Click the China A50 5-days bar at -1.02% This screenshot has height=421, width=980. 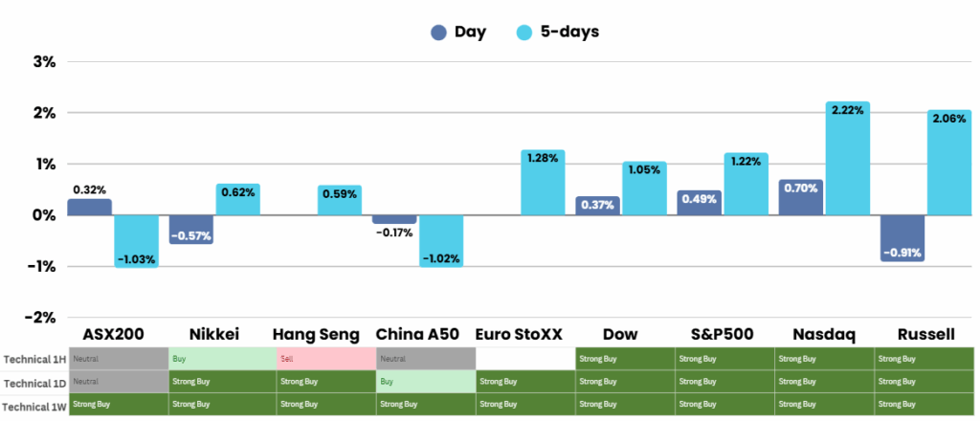(441, 239)
